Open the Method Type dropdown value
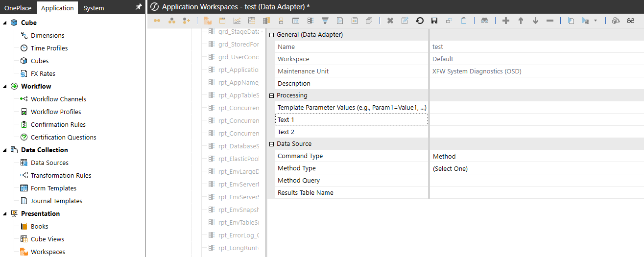This screenshot has width=644, height=257. (x=536, y=168)
